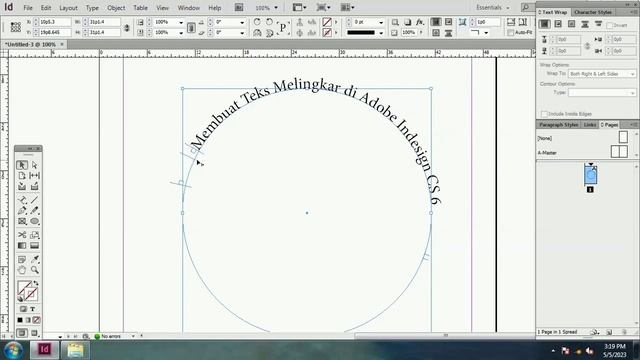The width and height of the screenshot is (640, 360).
Task: Select the Rectangle Frame tool
Action: [x=22, y=221]
